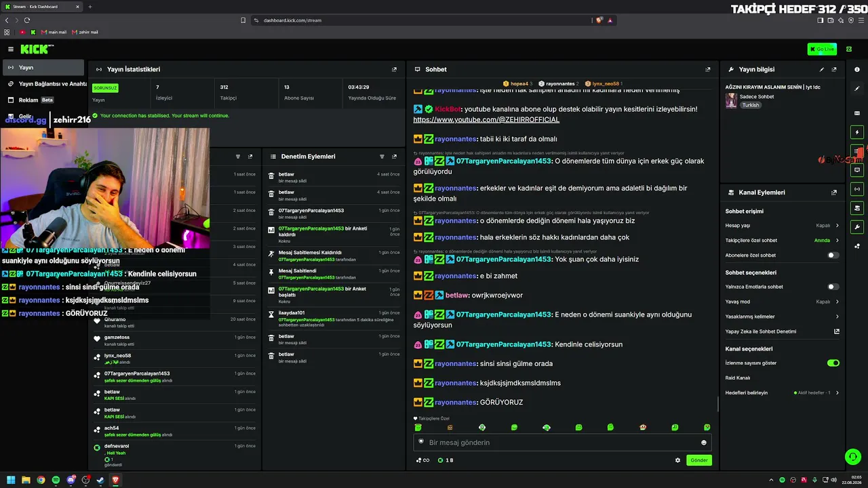
Task: Open Windows Start menu
Action: (x=11, y=480)
